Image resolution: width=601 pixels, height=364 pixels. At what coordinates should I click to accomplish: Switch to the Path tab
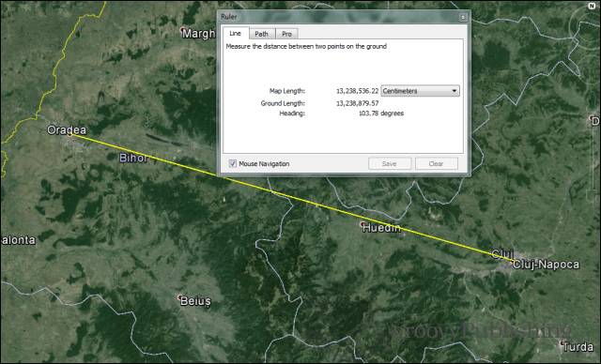tap(262, 34)
